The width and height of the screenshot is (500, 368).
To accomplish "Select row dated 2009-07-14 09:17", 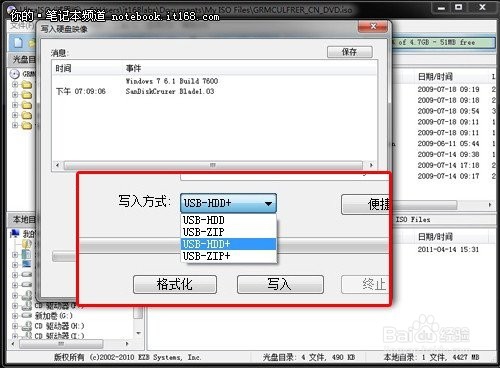I will coord(448,176).
